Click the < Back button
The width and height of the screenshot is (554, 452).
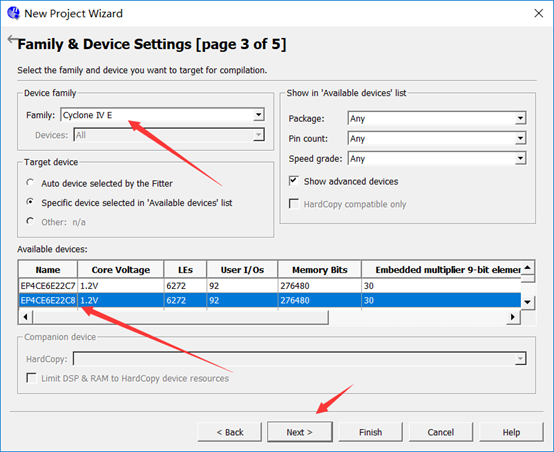click(x=230, y=432)
